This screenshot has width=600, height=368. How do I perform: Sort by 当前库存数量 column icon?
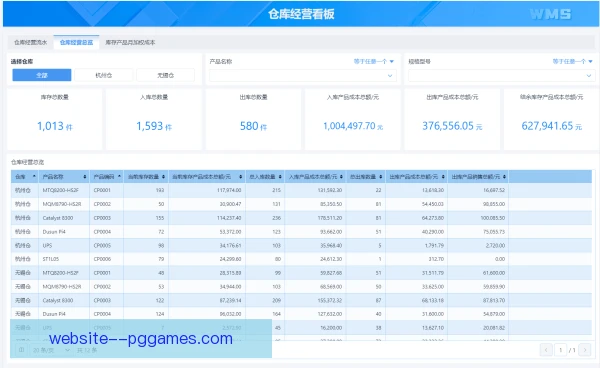163,176
